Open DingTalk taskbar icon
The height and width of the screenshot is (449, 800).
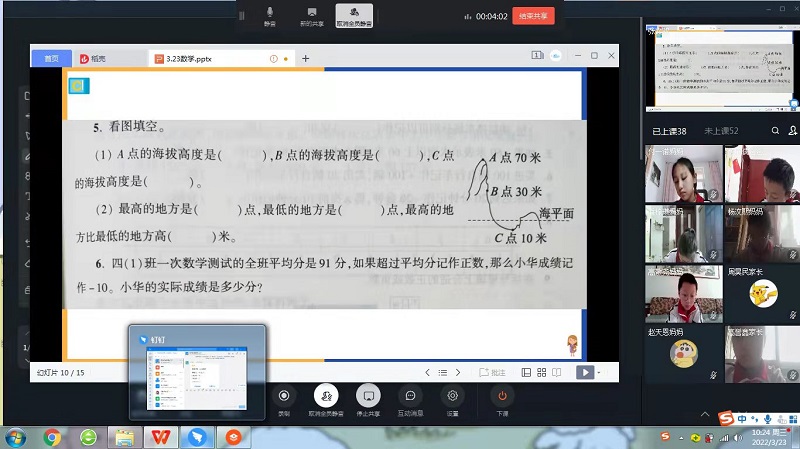197,437
